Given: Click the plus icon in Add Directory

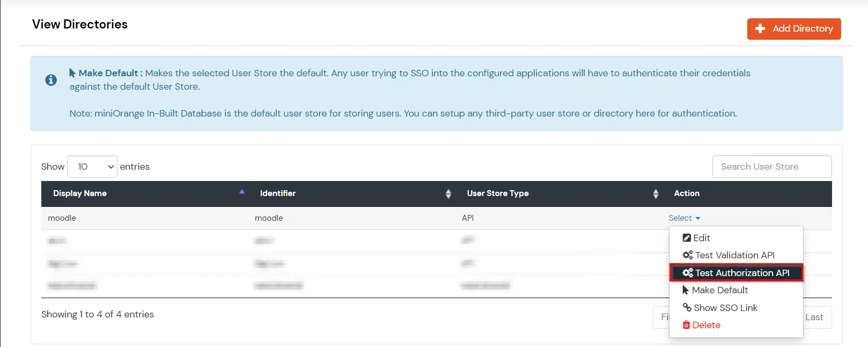Looking at the screenshot, I should pos(760,29).
